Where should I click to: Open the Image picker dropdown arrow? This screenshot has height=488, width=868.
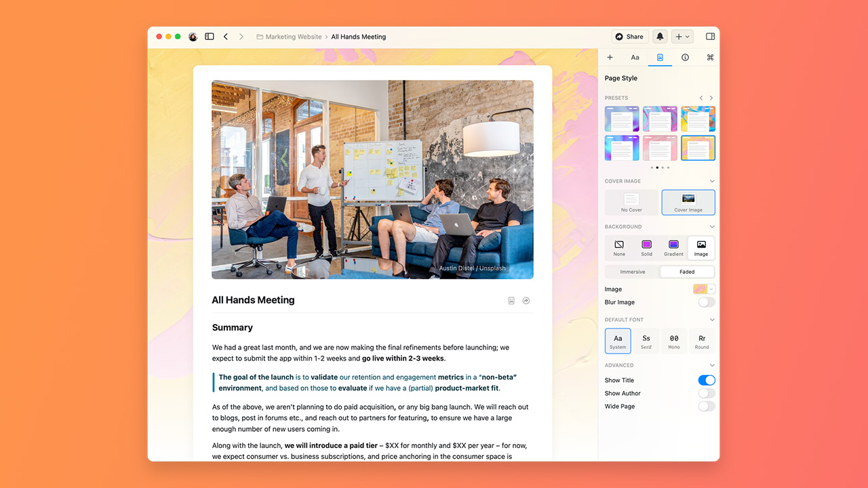711,289
